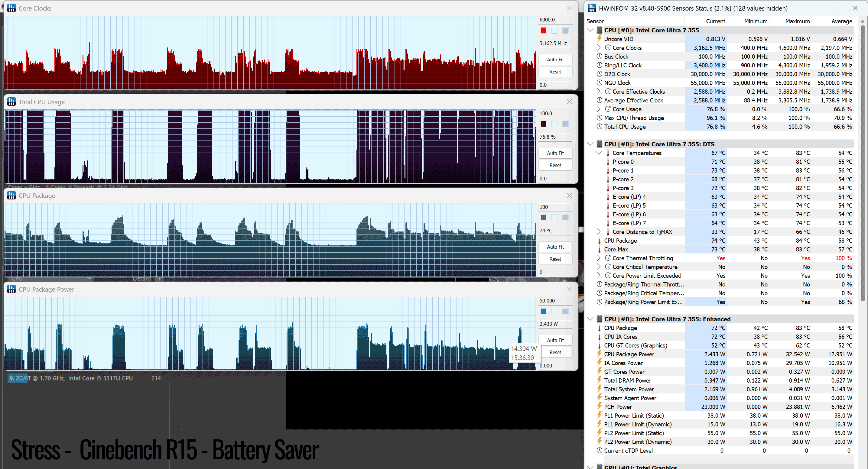Expand the Core Clocks sensor row
868x469 pixels.
point(599,47)
